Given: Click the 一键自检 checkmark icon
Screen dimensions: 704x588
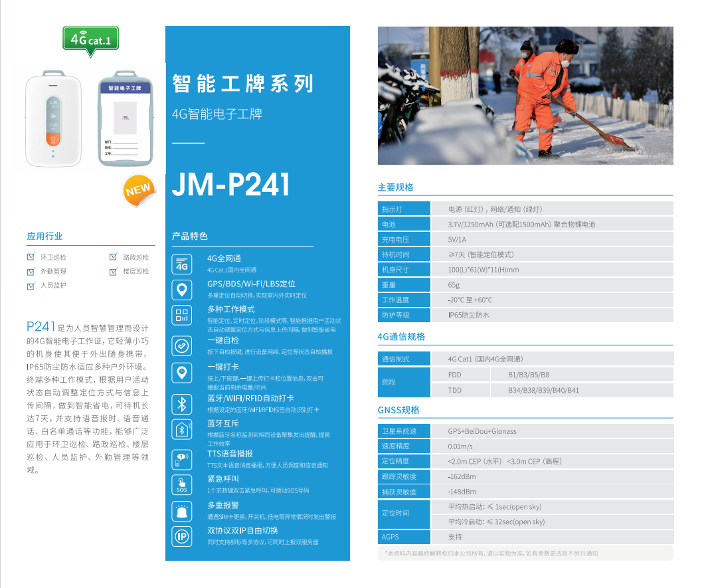Looking at the screenshot, I should pos(182,346).
